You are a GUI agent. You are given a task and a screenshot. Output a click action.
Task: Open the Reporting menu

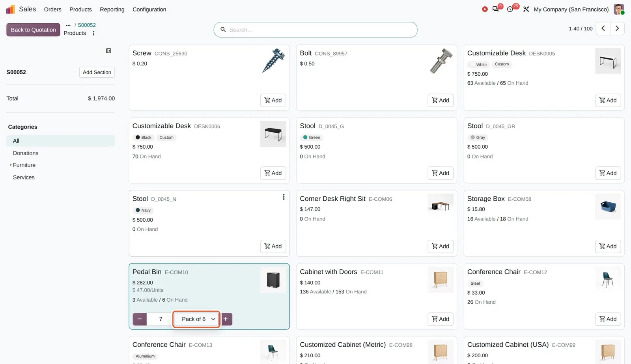tap(112, 9)
